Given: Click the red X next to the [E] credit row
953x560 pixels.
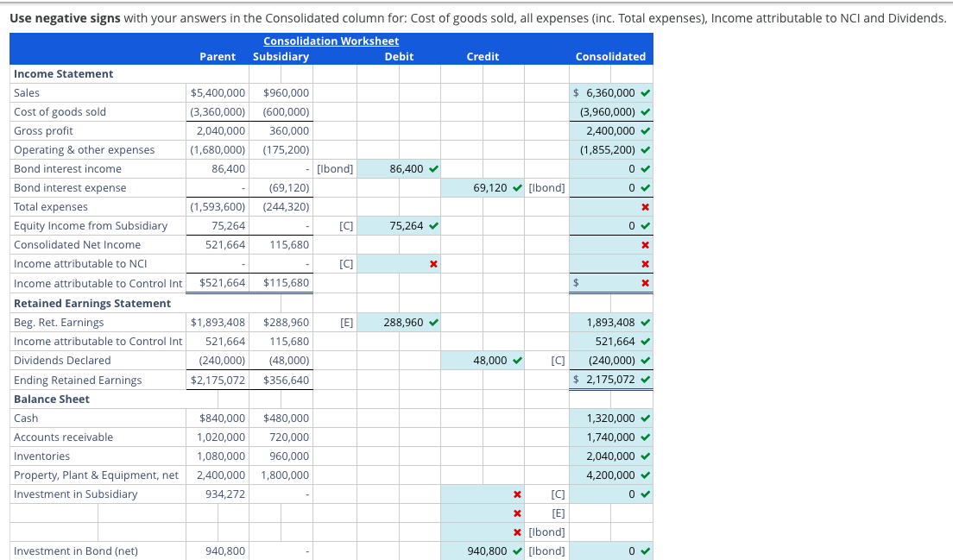Looking at the screenshot, I should pos(516,513).
